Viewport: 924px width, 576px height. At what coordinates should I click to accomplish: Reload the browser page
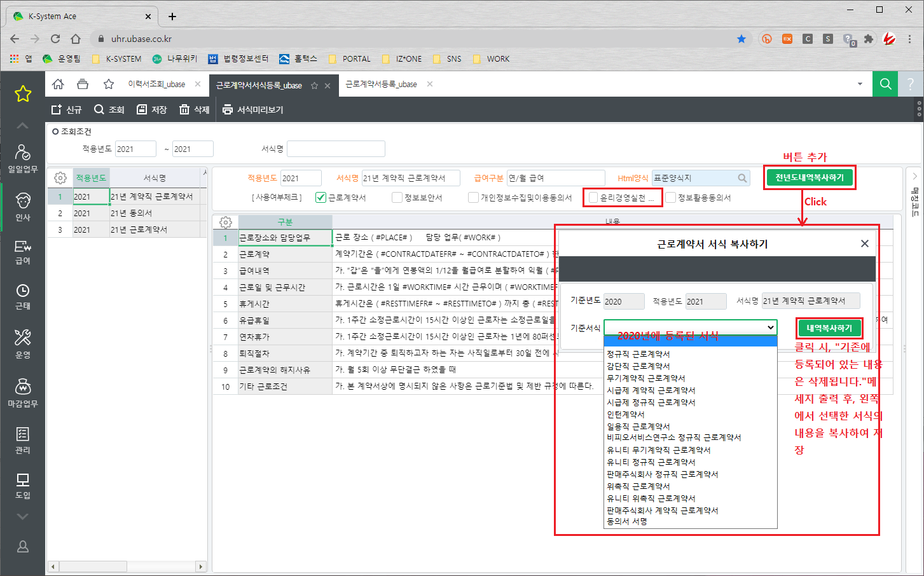click(x=55, y=39)
